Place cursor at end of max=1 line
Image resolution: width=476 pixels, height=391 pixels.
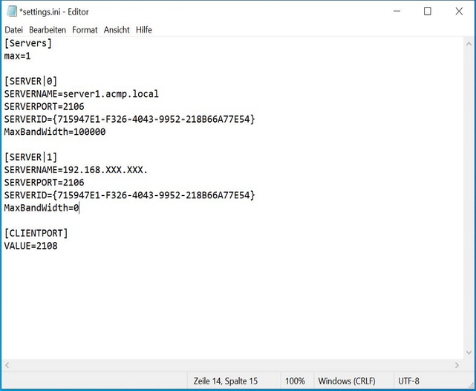tap(31, 56)
